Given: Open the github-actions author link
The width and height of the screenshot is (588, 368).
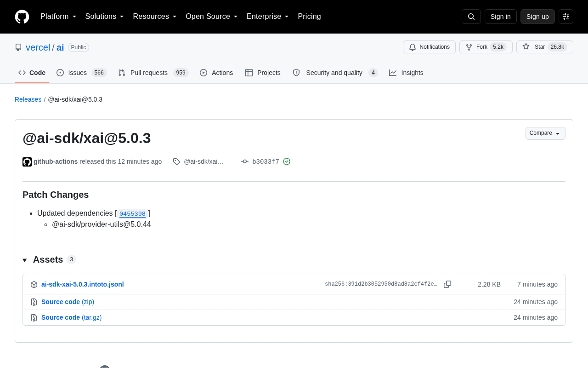Looking at the screenshot, I should point(56,161).
